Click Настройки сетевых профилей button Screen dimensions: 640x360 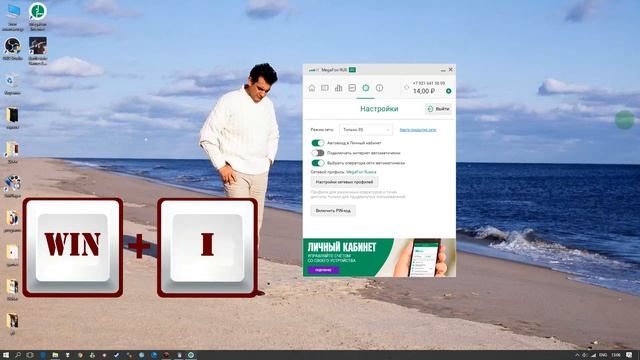pos(344,182)
